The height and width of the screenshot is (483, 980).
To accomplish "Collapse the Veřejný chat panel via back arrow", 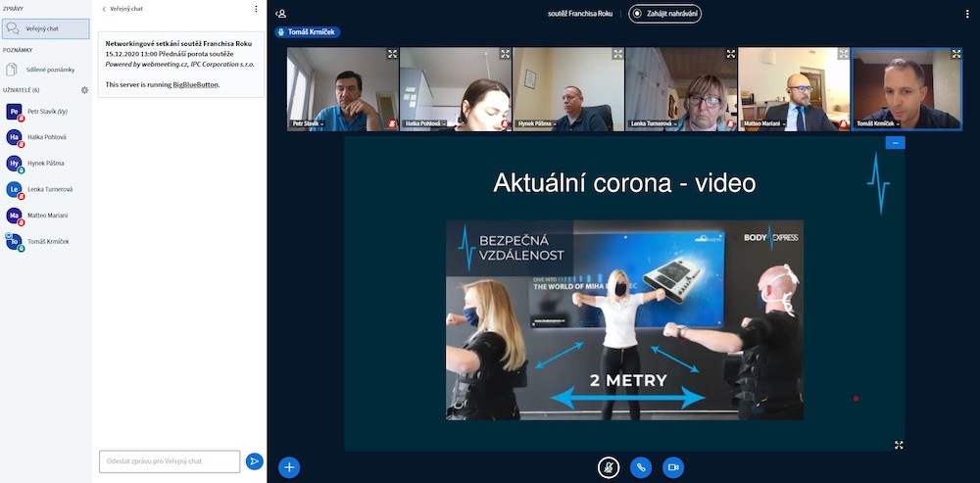I will point(122,10).
